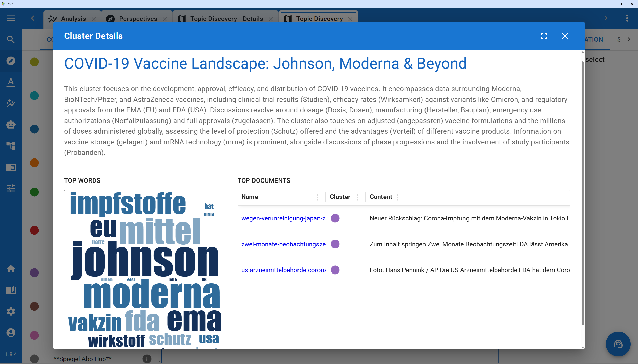
Task: Open wegen-verunreinigung-japan document link
Action: click(284, 218)
